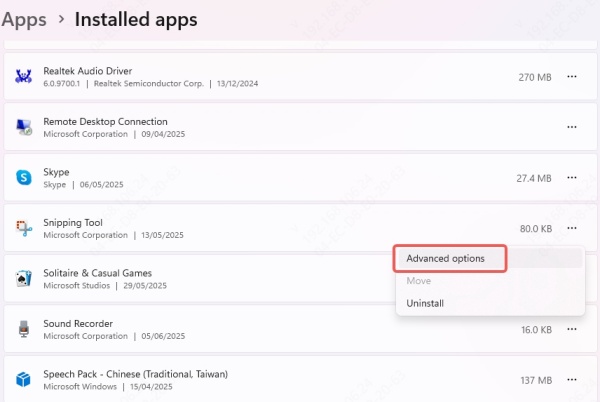This screenshot has width=600, height=402.
Task: Open the three-dot menu for Skype
Action: (x=572, y=177)
